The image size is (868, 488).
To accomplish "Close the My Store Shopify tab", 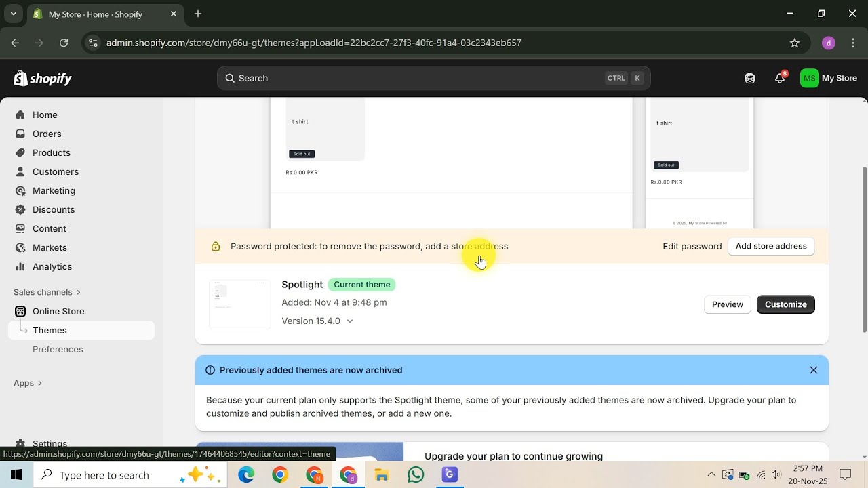I will [174, 14].
